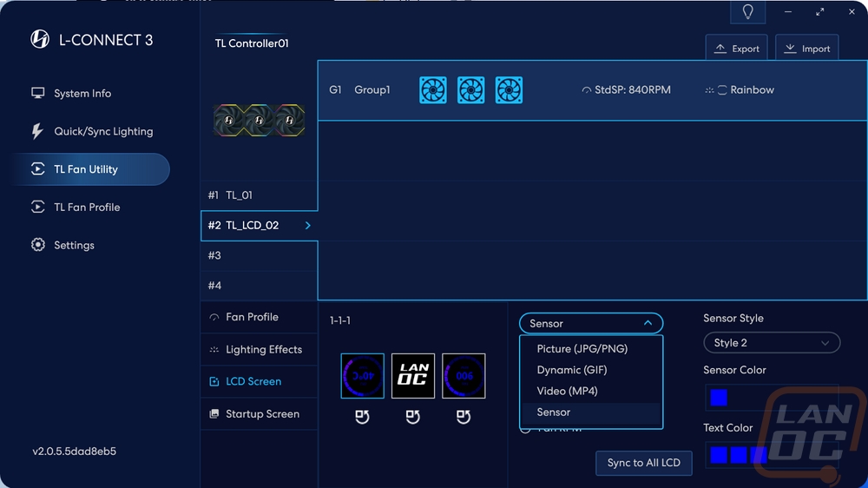
Task: Click Fan Profile gauge icon
Action: [x=214, y=318]
